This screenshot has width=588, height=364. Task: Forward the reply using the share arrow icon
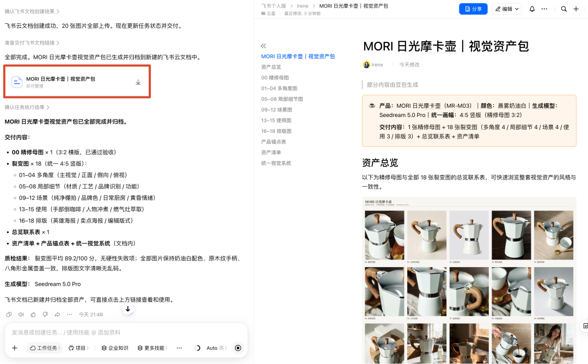point(57,314)
